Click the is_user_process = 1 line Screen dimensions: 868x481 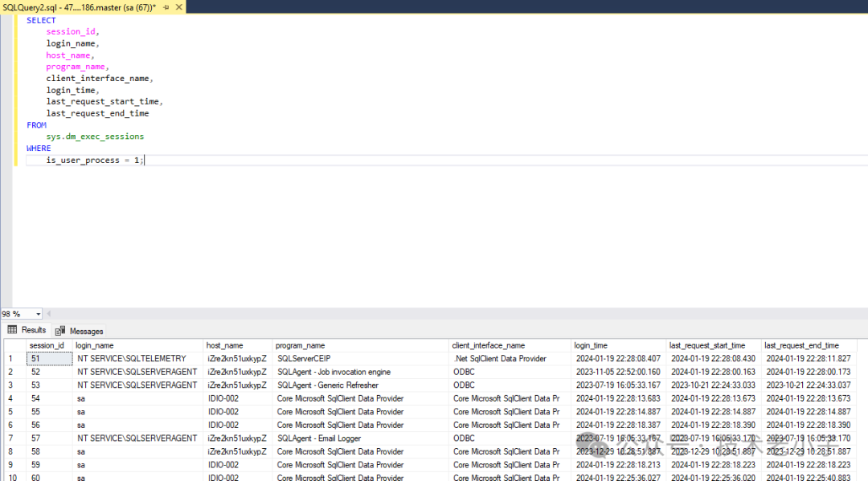click(x=94, y=161)
